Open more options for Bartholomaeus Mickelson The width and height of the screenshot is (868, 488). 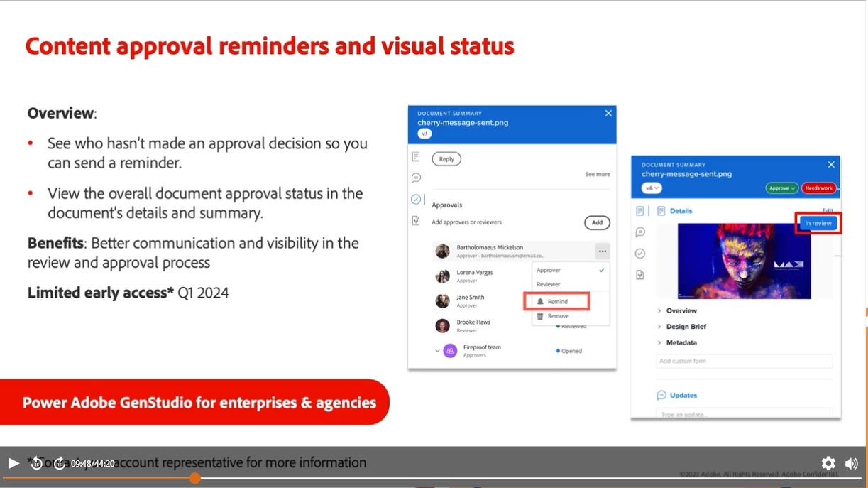click(602, 251)
